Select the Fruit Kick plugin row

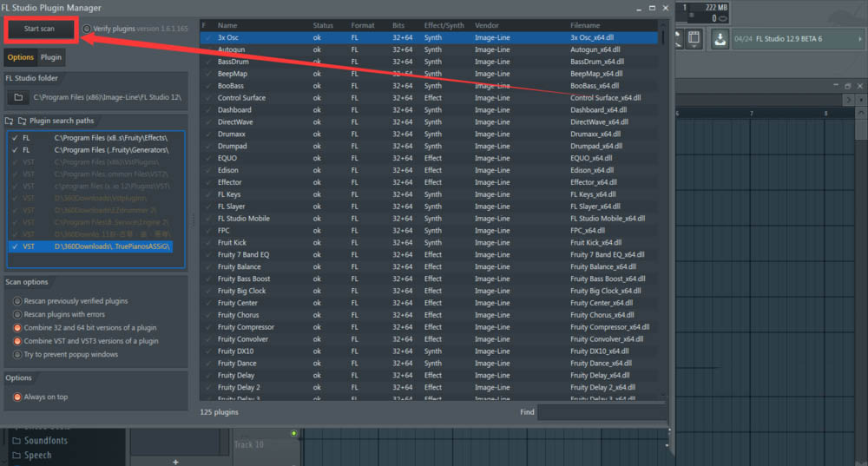pyautogui.click(x=429, y=242)
